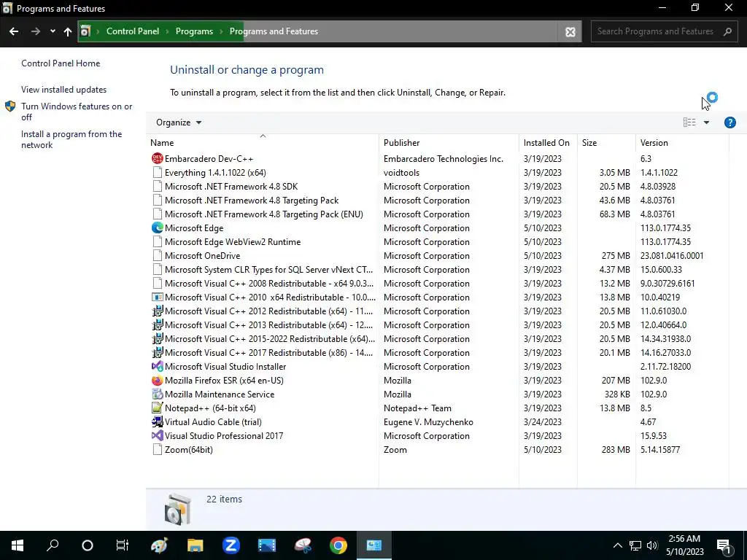Click the Virtual Audio Cable icon

[x=158, y=421]
